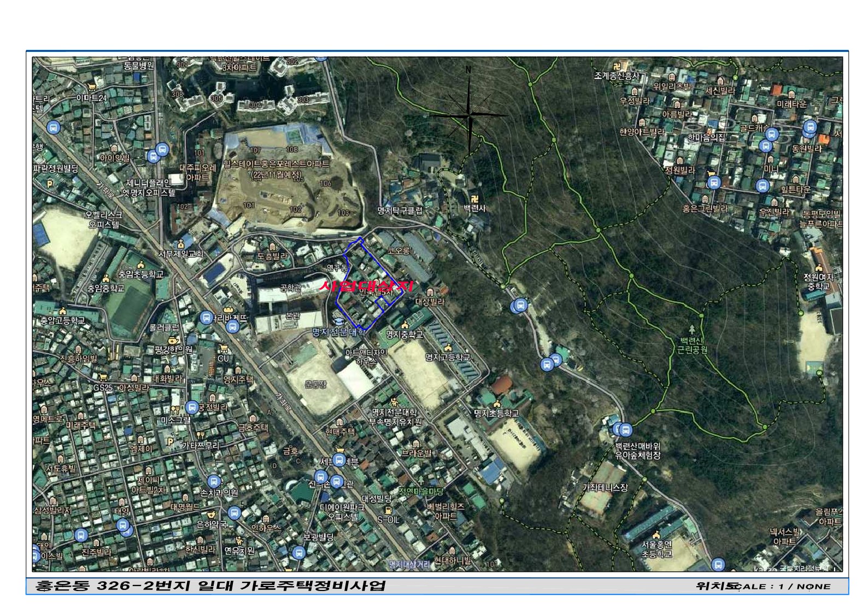Click the bus stop above 백련산매바위 유아숲체험장
The image size is (868, 614).
click(625, 430)
